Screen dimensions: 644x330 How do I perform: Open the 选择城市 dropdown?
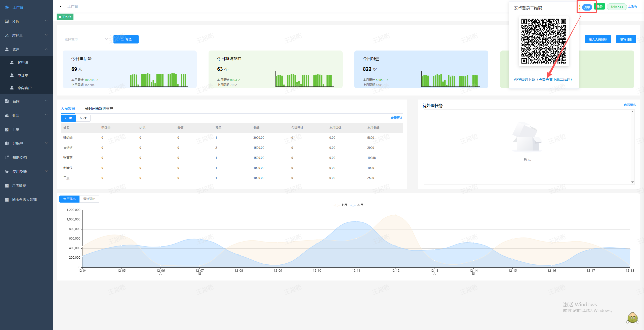click(86, 39)
